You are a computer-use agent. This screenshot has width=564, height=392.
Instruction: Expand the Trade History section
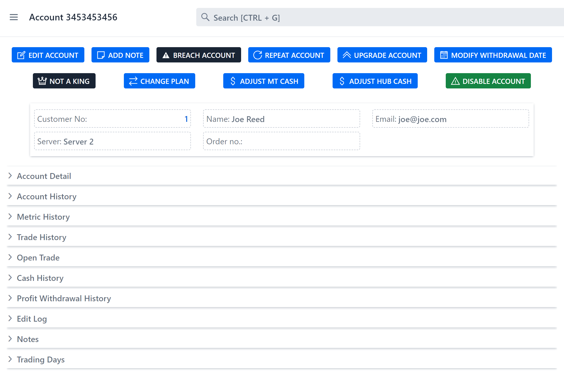click(41, 237)
